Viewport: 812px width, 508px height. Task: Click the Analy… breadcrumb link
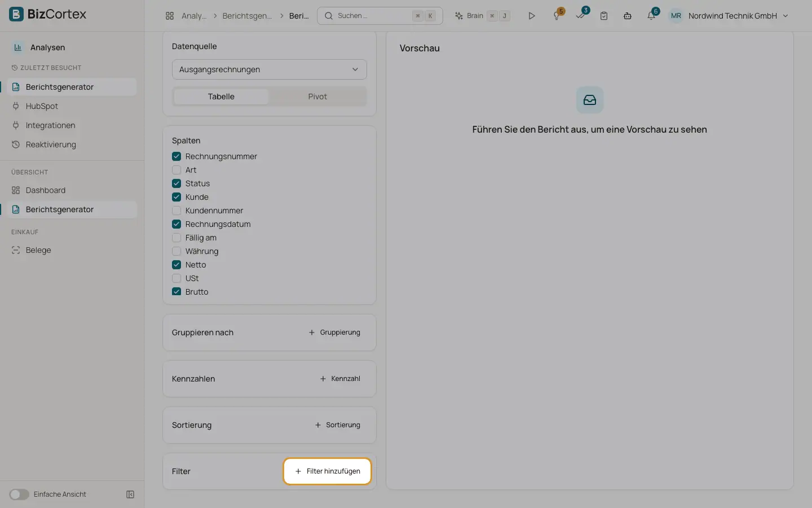[x=194, y=16]
